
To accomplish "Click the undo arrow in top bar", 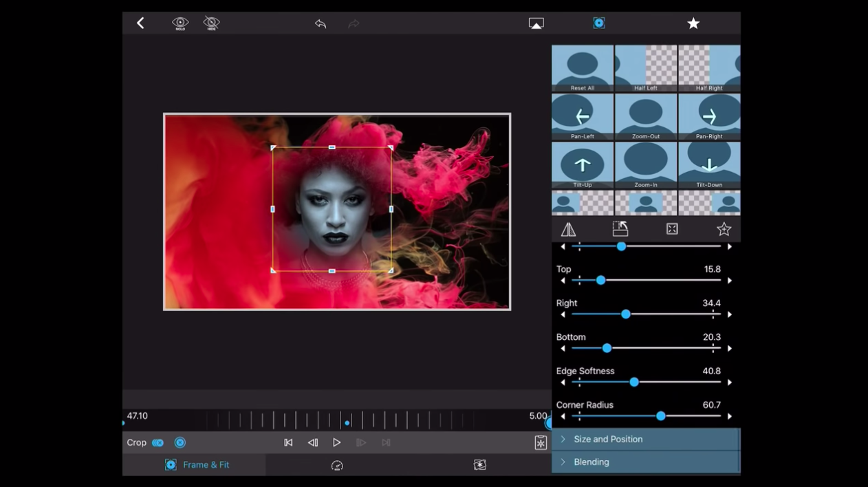I will (321, 23).
